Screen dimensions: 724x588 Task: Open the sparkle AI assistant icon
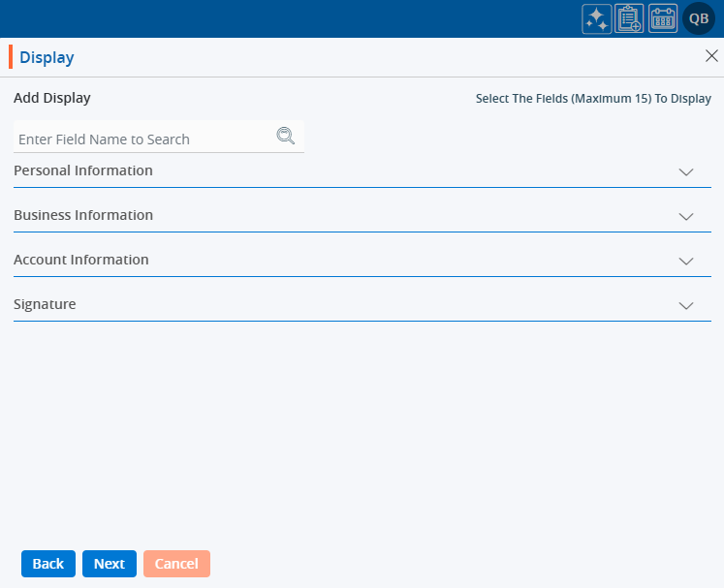596,18
